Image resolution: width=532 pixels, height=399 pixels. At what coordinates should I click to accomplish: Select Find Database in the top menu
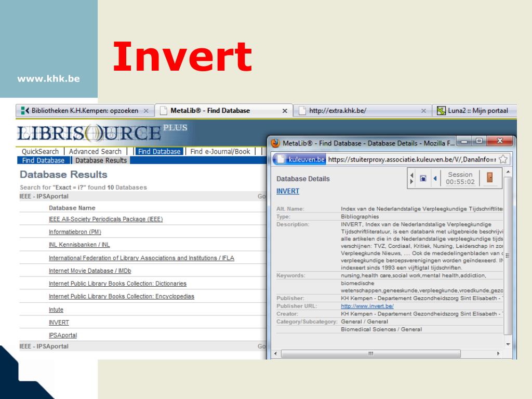(159, 151)
